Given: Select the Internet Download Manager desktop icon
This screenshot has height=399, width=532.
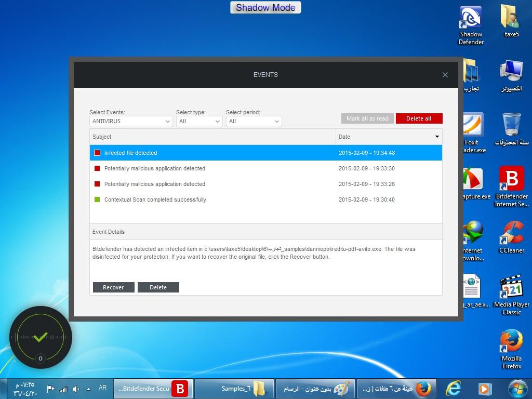Looking at the screenshot, I should click(474, 241).
